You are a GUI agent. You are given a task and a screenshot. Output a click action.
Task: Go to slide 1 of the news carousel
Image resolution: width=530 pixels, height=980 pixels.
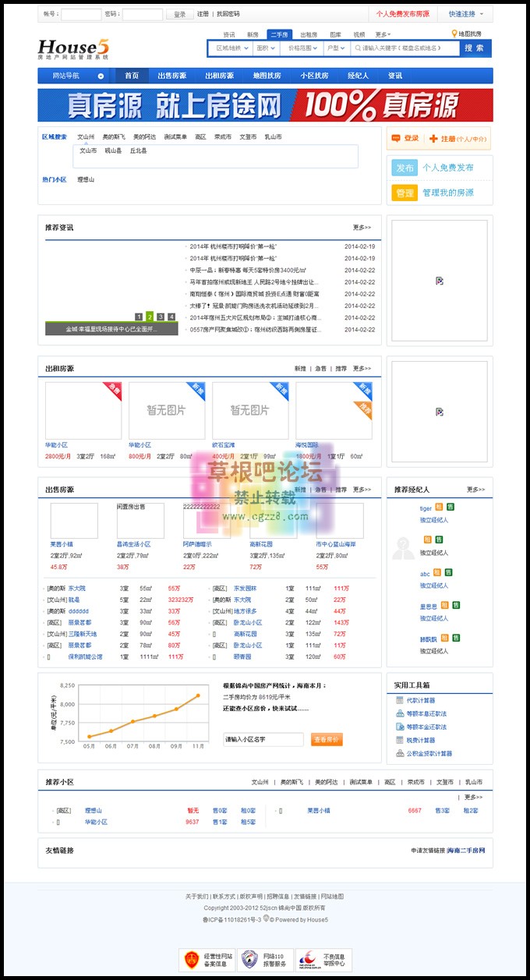click(139, 317)
